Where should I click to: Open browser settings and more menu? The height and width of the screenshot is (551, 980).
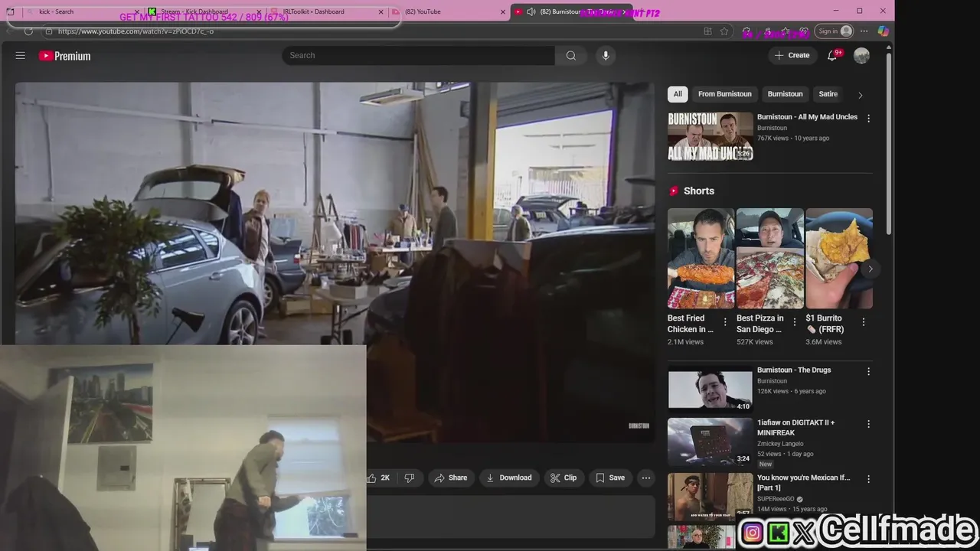[x=864, y=31]
